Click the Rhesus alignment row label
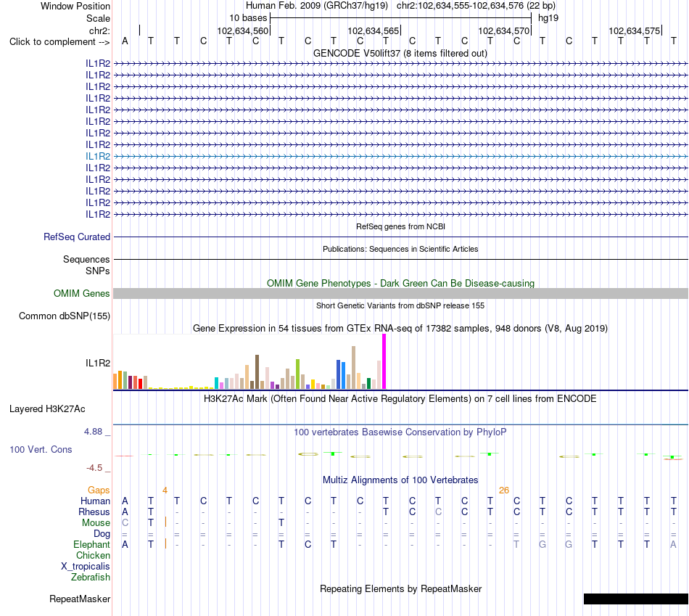 point(94,512)
